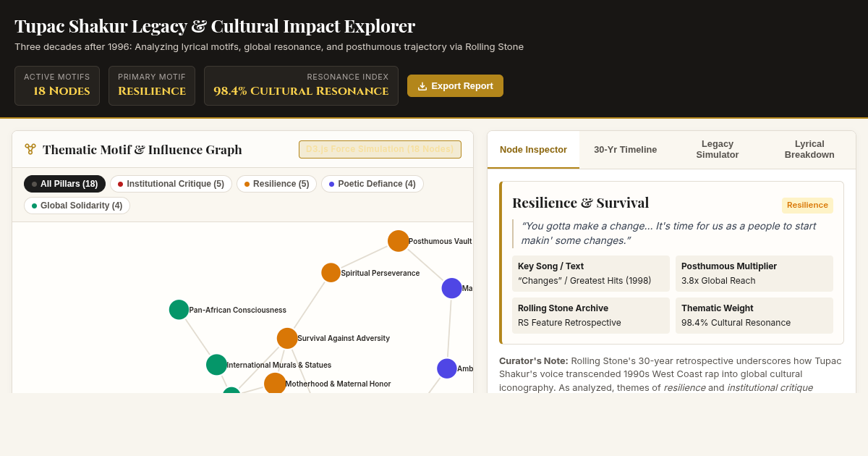Click the Resilience tag in inspector card
The width and height of the screenshot is (868, 456).
(807, 205)
